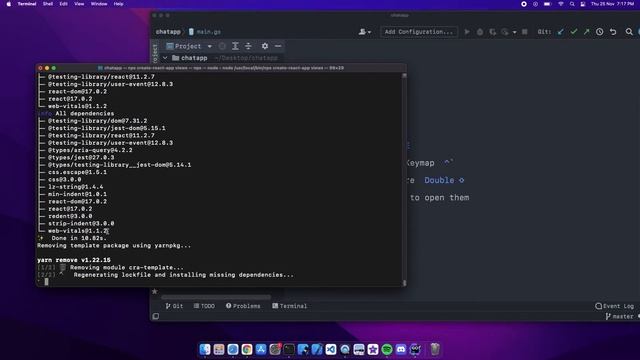Image resolution: width=640 pixels, height=360 pixels.
Task: Open Safari from the Dock
Action: (x=233, y=349)
